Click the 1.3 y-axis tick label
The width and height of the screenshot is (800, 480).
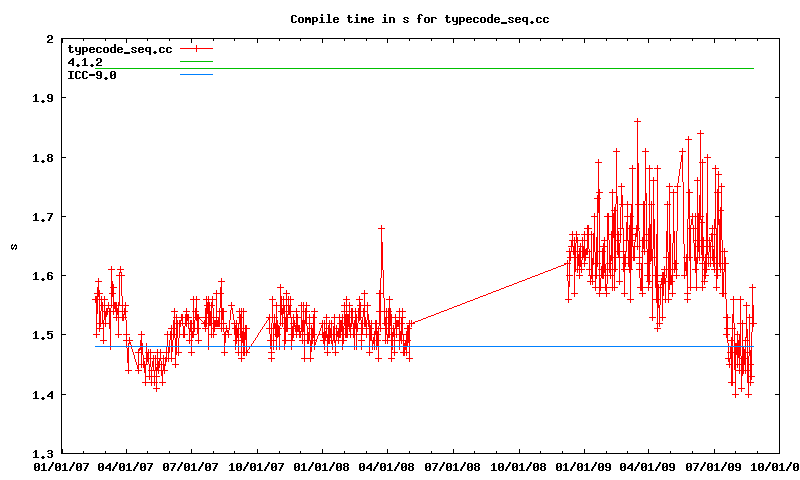pos(41,453)
